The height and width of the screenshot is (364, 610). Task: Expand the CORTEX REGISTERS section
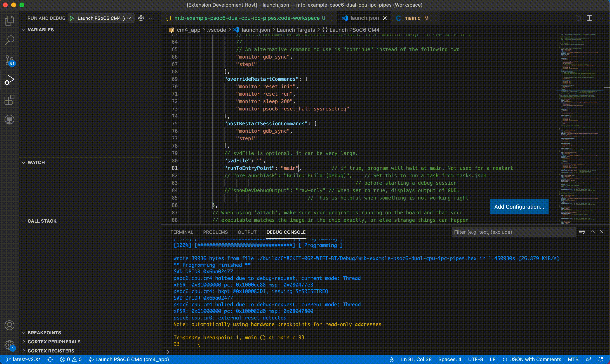[x=51, y=351]
